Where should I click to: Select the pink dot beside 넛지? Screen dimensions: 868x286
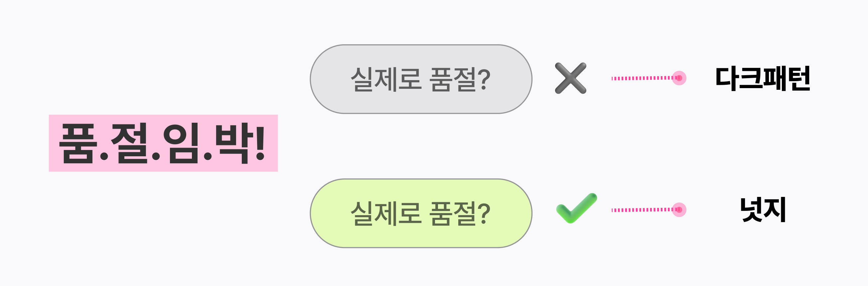679,210
